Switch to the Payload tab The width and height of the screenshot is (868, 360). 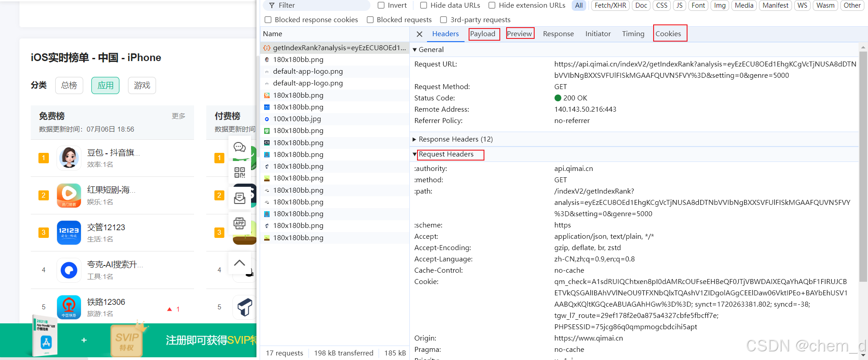coord(483,34)
